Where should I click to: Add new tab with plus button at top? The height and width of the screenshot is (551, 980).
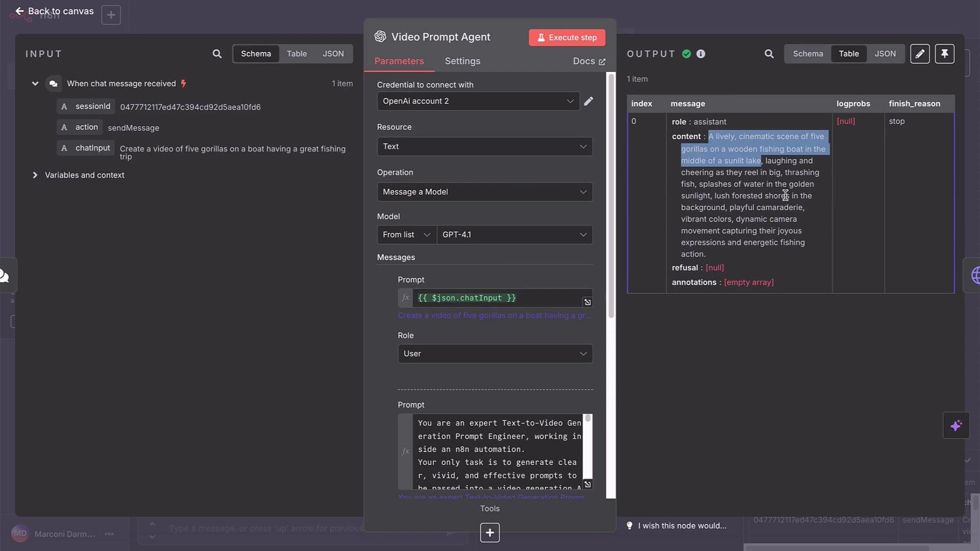[x=111, y=15]
